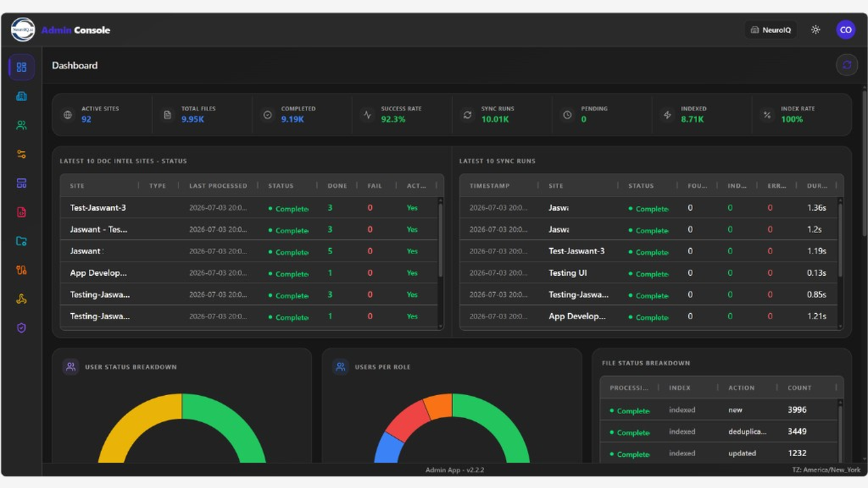Open the orange workflow route icon in sidebar
The width and height of the screenshot is (868, 488).
(x=22, y=270)
